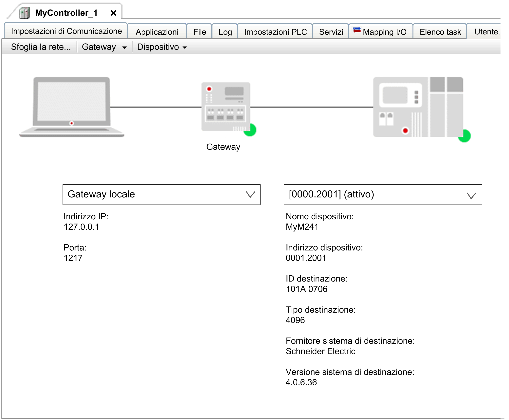Switch to the Elenco task tab
Viewport: 509px width, 420px height.
pyautogui.click(x=440, y=32)
